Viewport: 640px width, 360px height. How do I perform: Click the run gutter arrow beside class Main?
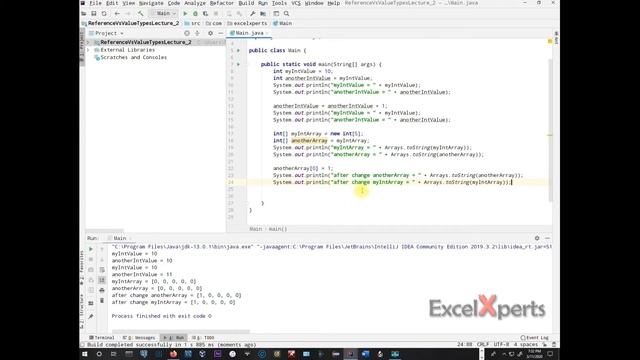(x=238, y=51)
